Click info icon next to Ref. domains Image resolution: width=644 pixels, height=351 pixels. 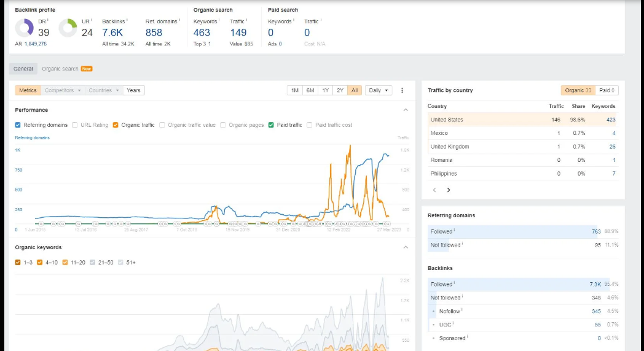tap(181, 20)
